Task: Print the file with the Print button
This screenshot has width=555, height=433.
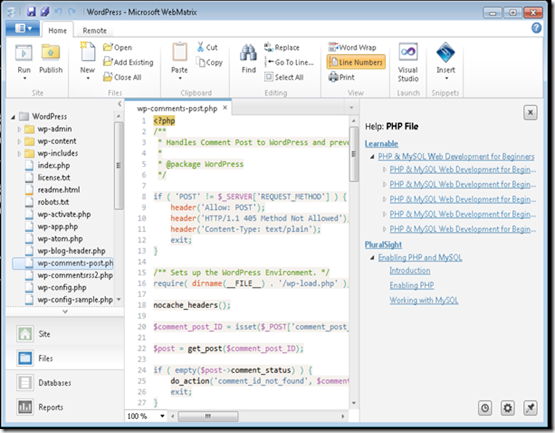Action: (342, 77)
